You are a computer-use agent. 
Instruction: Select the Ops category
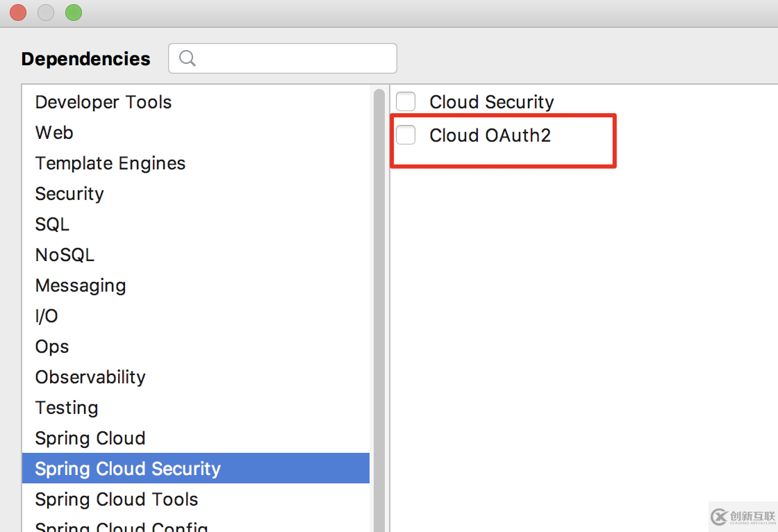(52, 347)
